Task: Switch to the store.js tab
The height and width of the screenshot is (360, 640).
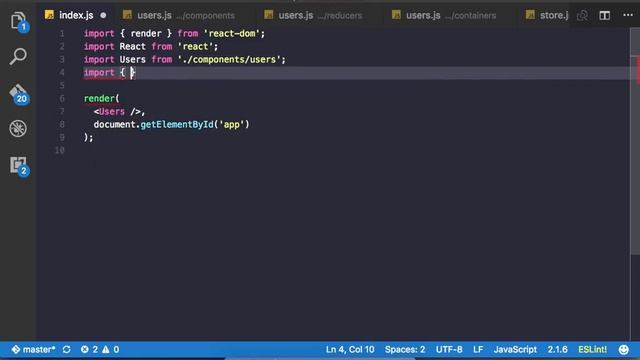Action: tap(547, 16)
